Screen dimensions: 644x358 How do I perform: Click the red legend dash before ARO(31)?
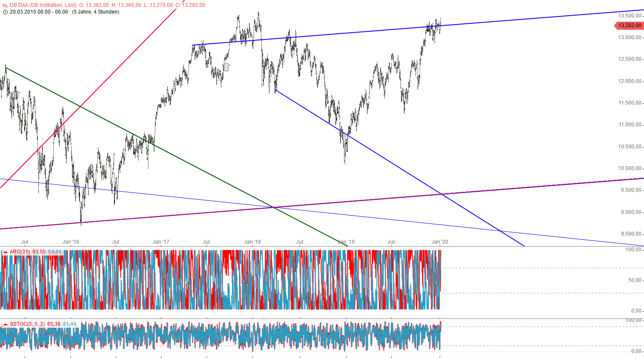coord(6,252)
